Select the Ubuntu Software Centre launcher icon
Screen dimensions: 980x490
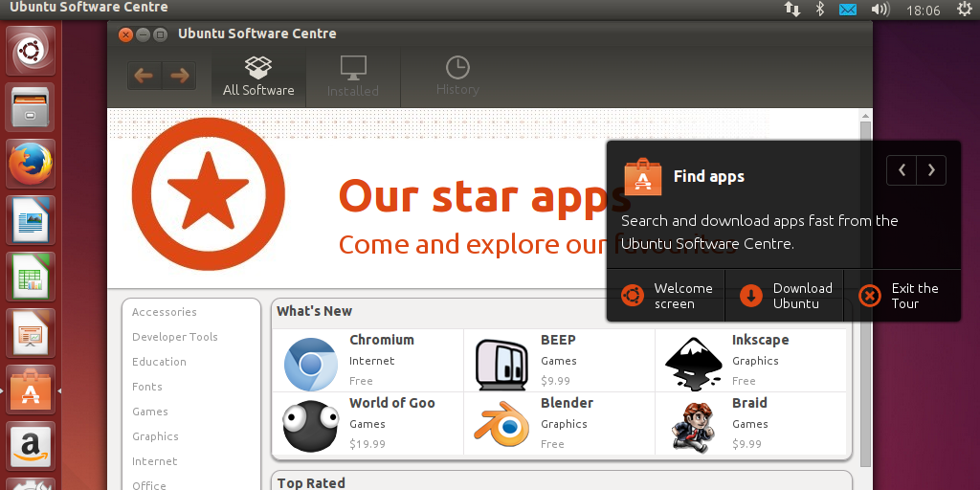30,390
